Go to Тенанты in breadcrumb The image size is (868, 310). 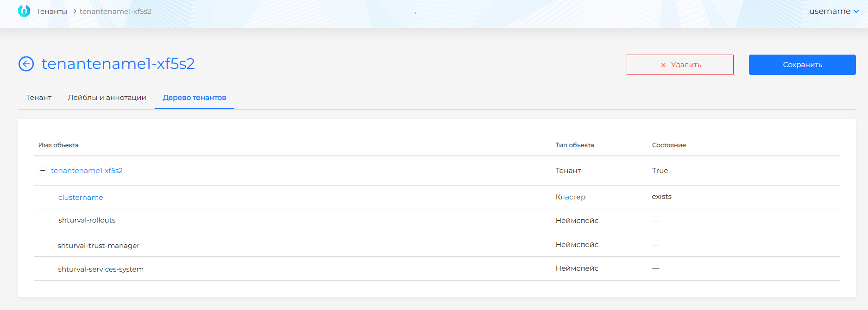[x=52, y=12]
